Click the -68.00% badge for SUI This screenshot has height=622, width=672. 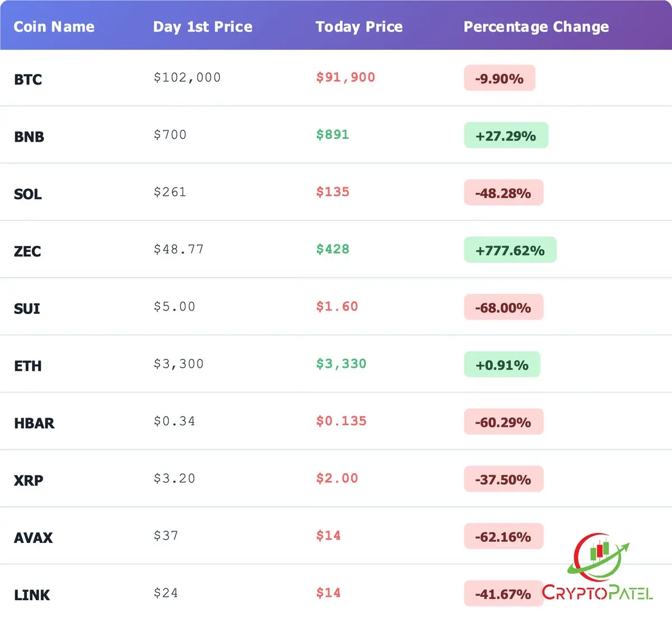click(503, 308)
